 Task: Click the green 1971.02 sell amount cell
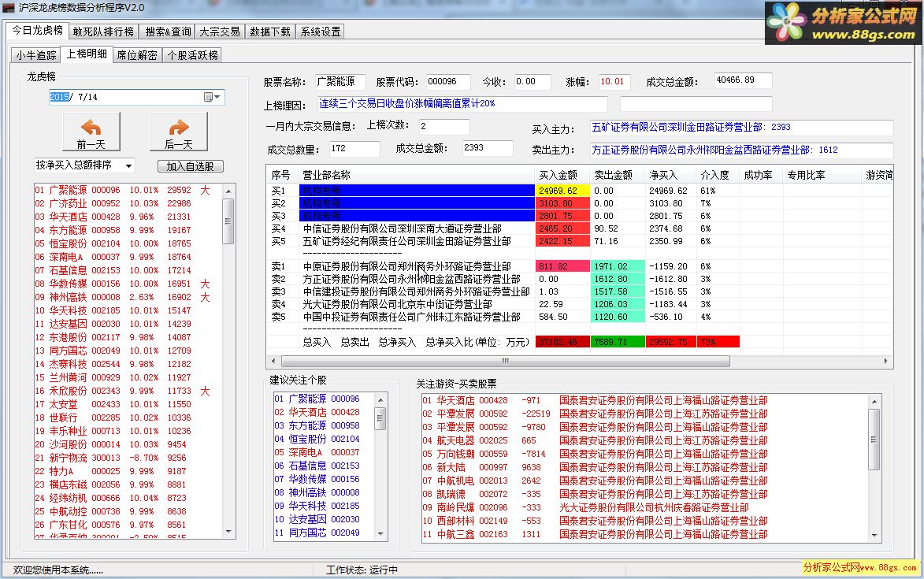(618, 267)
